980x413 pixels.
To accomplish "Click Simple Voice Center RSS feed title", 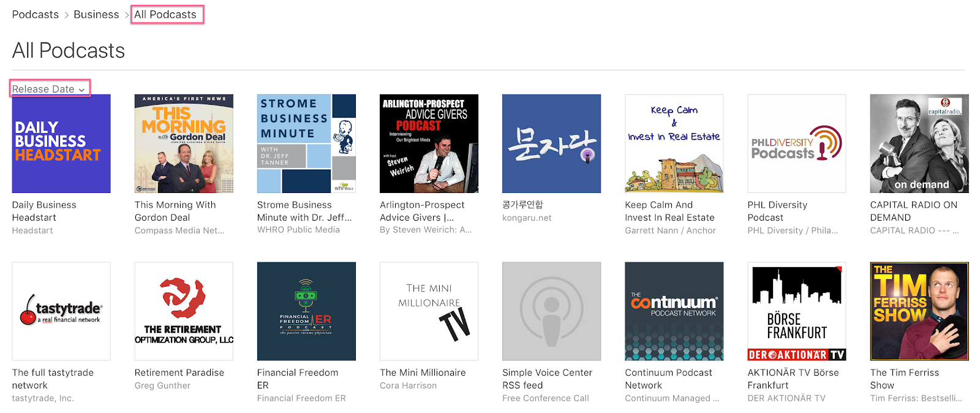I will (x=547, y=379).
